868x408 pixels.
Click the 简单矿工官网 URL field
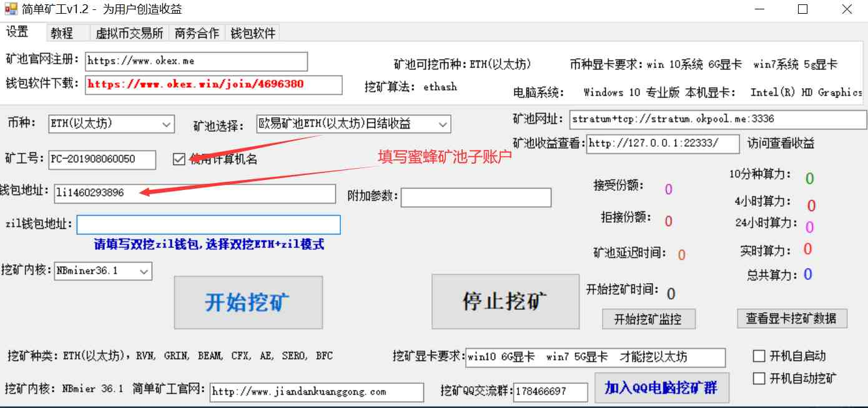317,392
